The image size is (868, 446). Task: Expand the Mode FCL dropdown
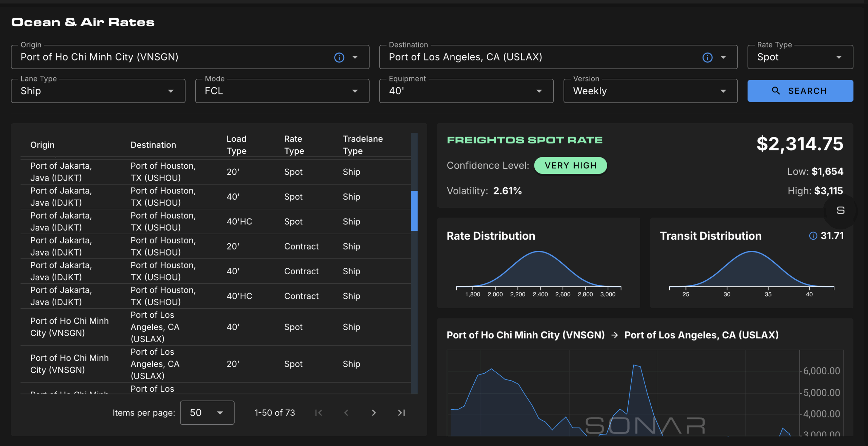click(282, 91)
